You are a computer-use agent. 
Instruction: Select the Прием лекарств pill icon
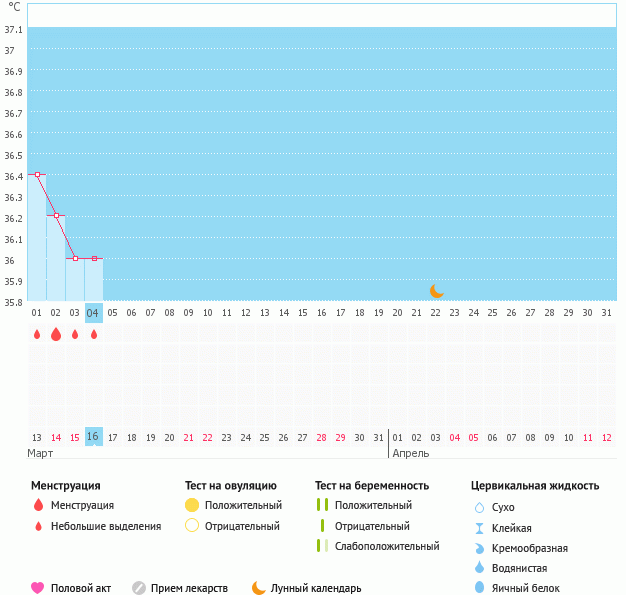click(139, 588)
